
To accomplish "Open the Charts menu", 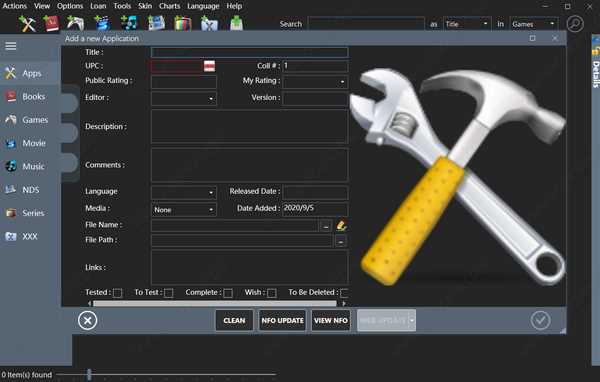I will pos(170,6).
